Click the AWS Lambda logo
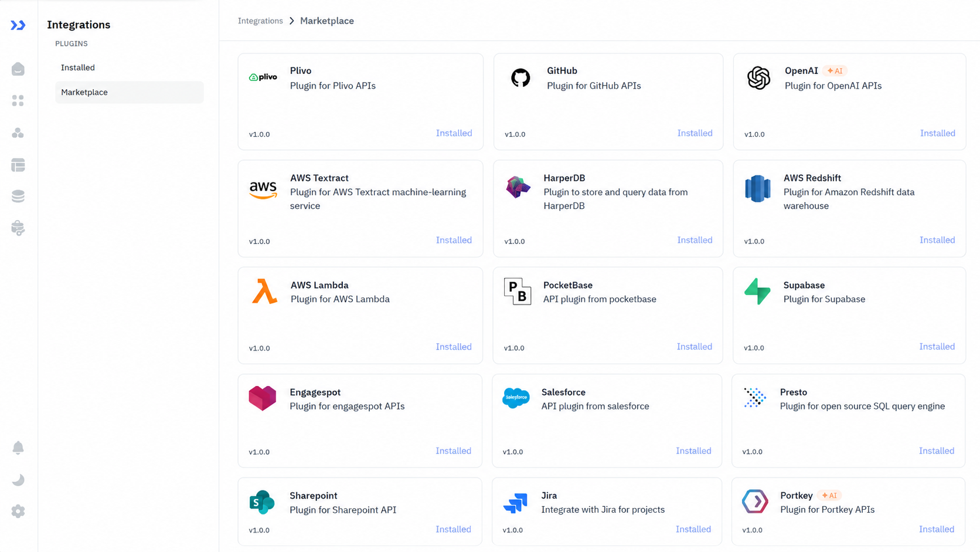This screenshot has width=980, height=552. click(x=264, y=292)
